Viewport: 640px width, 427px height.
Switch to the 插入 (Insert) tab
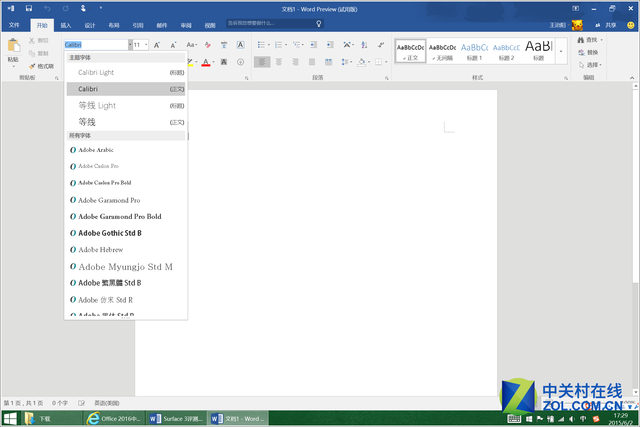66,25
